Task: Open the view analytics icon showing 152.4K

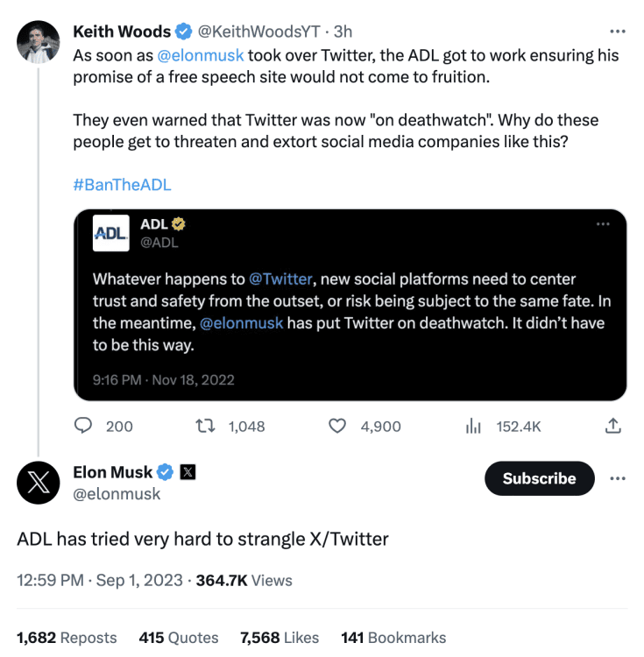Action: [x=474, y=426]
